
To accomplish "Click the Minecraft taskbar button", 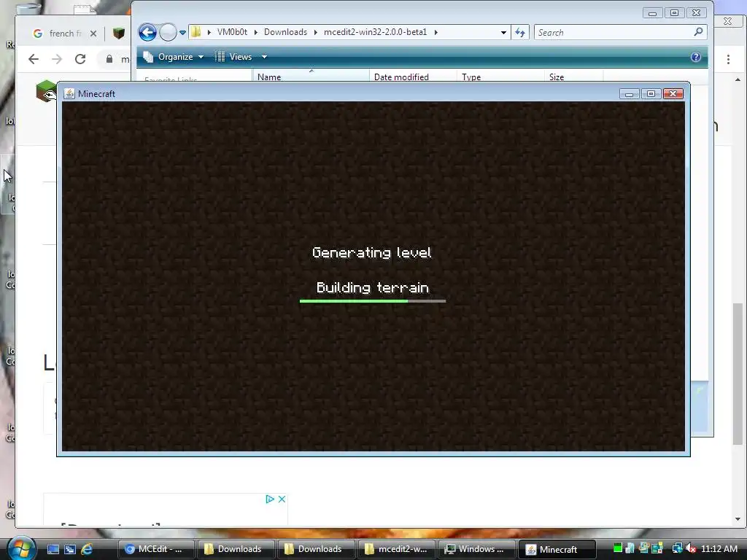I will click(x=557, y=549).
